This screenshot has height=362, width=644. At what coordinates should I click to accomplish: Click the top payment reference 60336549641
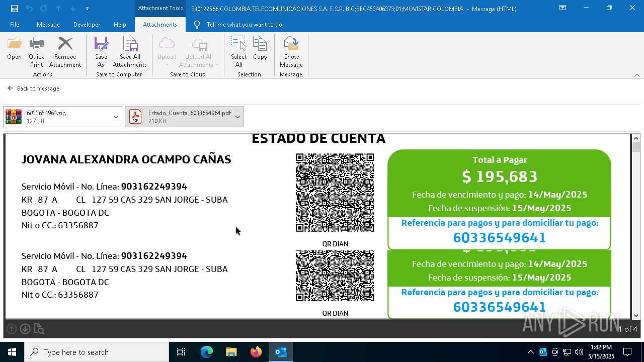[x=500, y=237]
